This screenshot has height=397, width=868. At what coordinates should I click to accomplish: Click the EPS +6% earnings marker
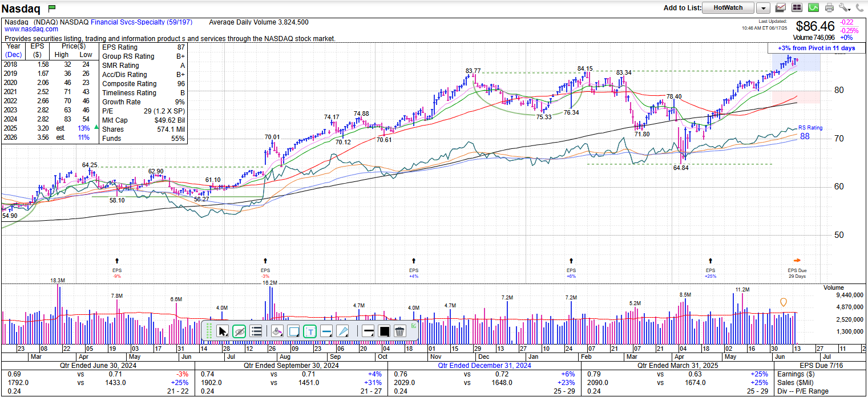pos(571,268)
